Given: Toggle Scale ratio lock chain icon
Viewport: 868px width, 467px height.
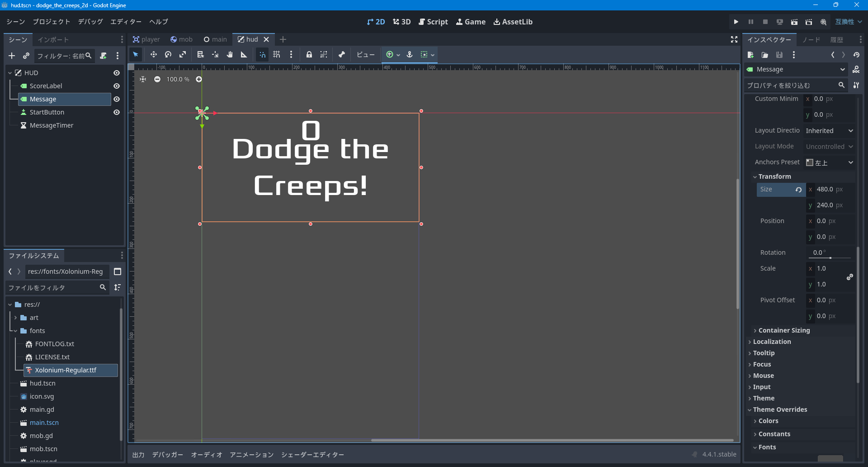Looking at the screenshot, I should 850,276.
